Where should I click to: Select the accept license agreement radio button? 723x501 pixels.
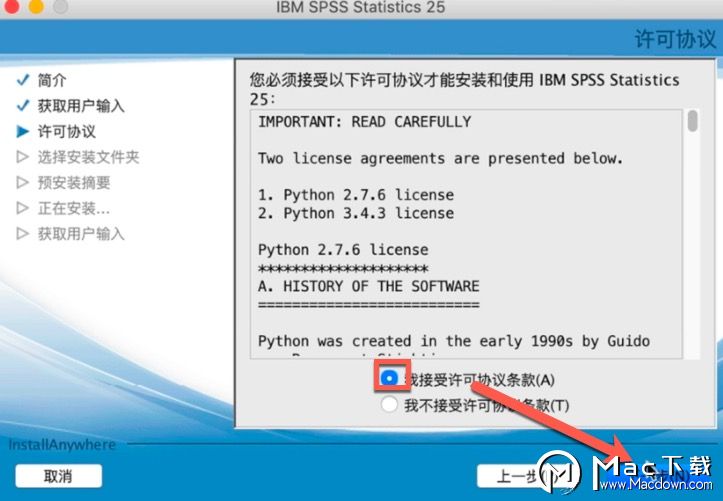point(389,379)
